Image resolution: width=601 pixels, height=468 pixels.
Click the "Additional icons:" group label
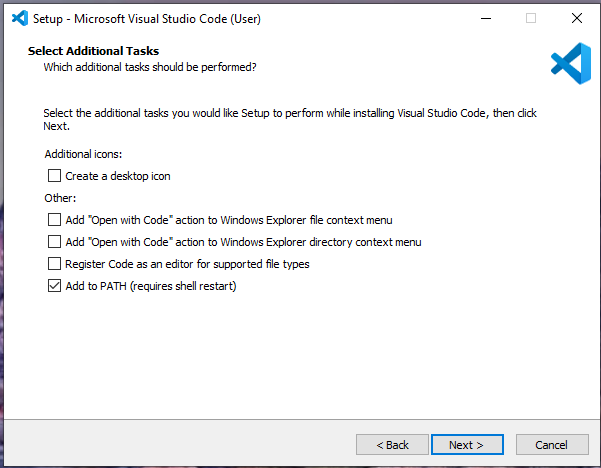click(84, 154)
